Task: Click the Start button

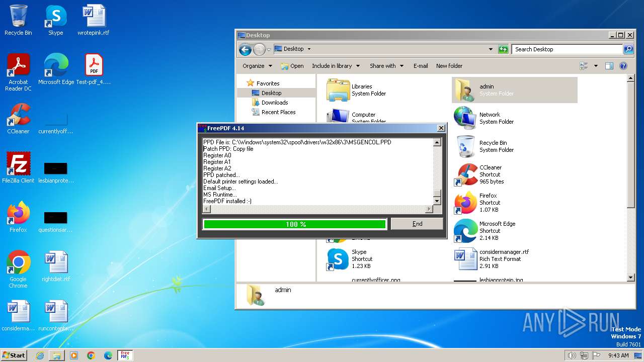Action: [x=14, y=355]
